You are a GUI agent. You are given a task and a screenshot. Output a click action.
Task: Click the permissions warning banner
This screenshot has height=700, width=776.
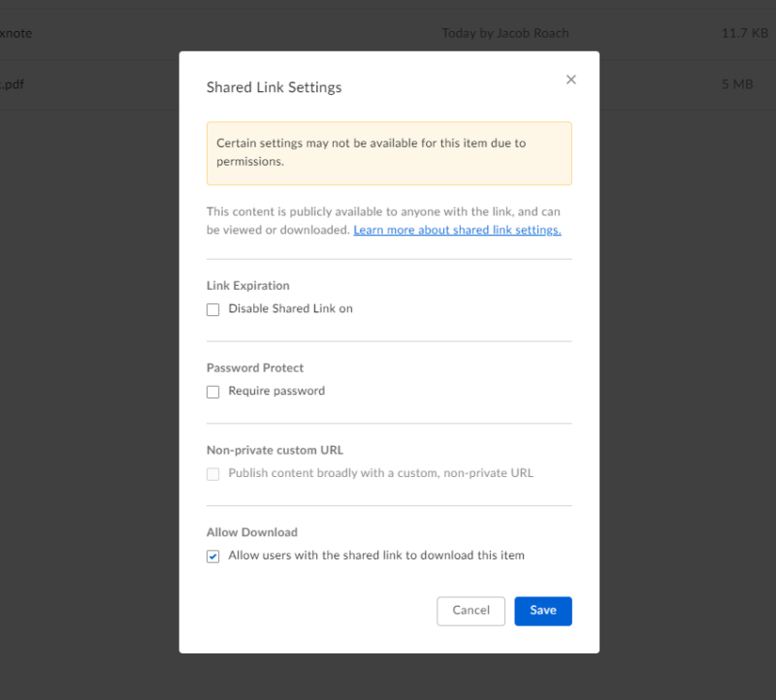[388, 152]
